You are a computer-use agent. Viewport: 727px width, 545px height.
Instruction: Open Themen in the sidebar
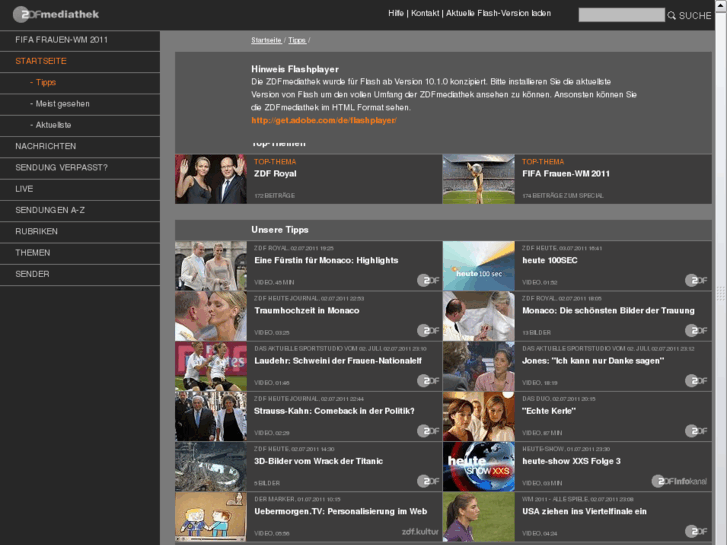[80, 253]
